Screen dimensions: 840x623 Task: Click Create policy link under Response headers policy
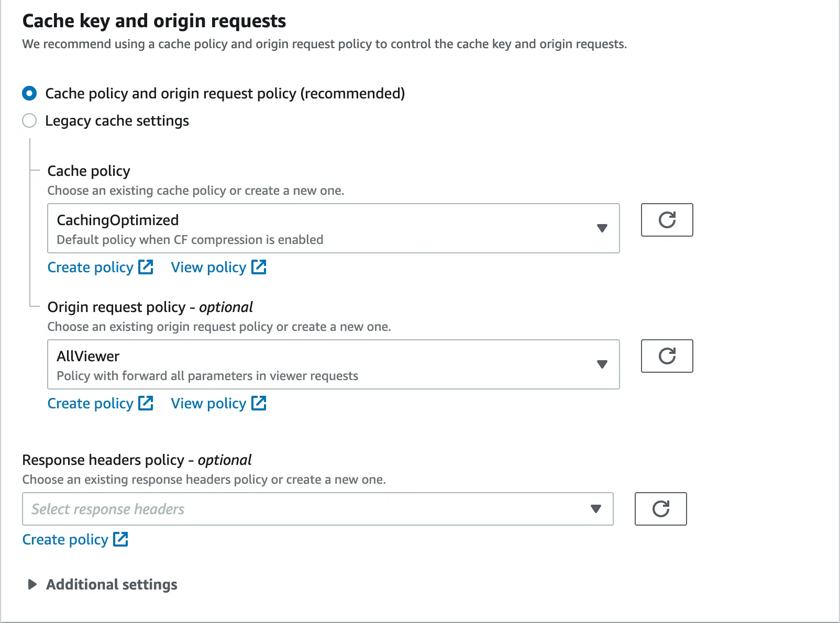pyautogui.click(x=65, y=539)
